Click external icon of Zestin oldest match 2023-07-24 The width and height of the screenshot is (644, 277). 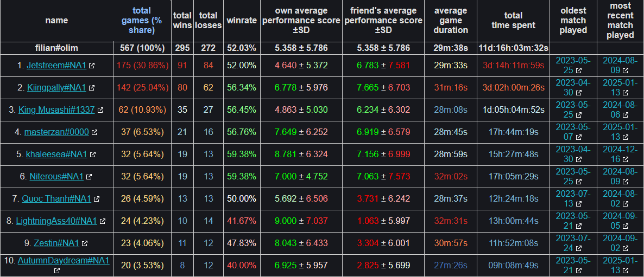click(x=578, y=248)
